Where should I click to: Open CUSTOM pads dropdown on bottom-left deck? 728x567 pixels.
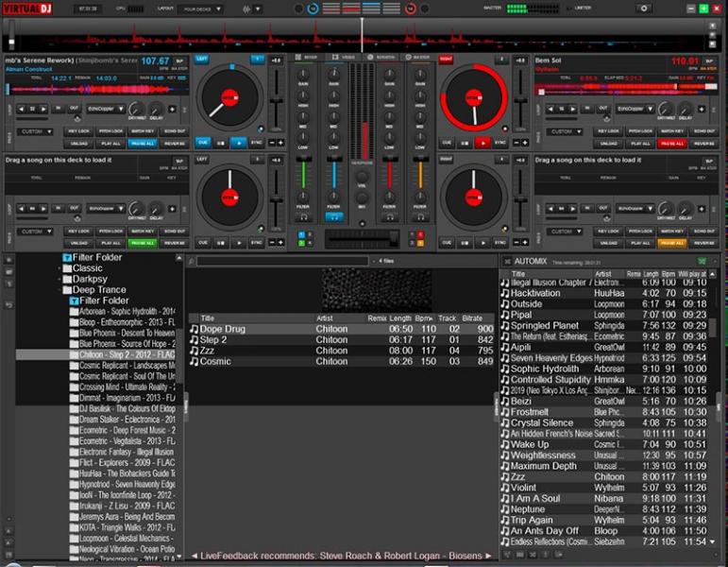pyautogui.click(x=35, y=231)
